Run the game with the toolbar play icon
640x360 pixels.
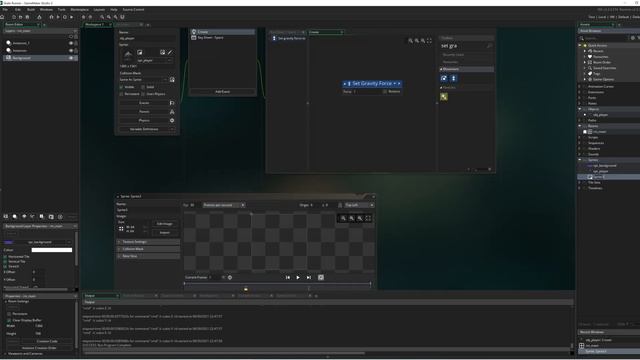(x=58, y=17)
